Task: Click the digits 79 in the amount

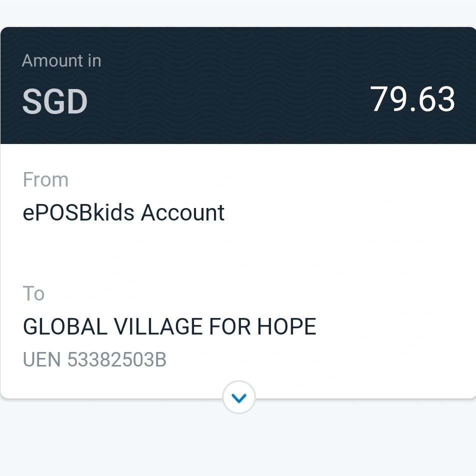Action: 386,99
